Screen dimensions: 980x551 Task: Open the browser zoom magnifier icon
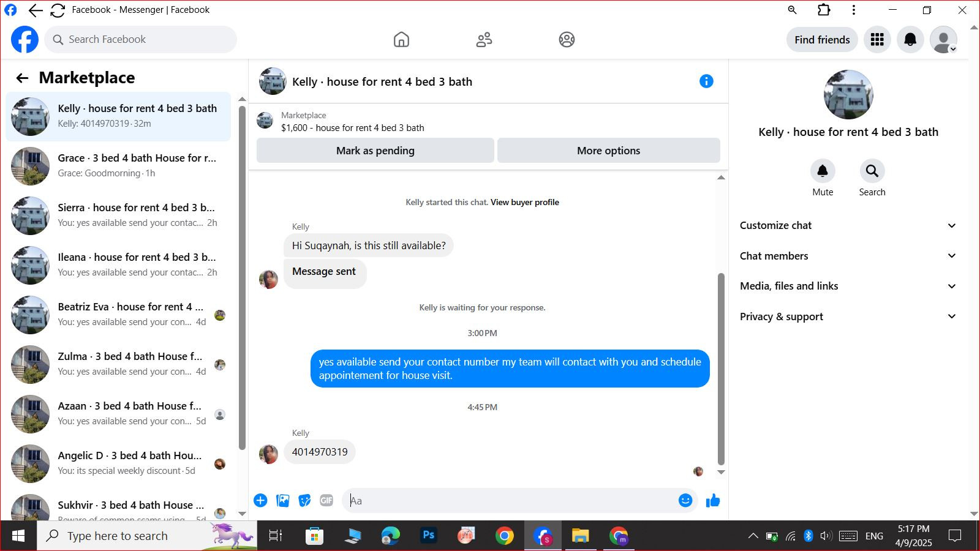[792, 10]
